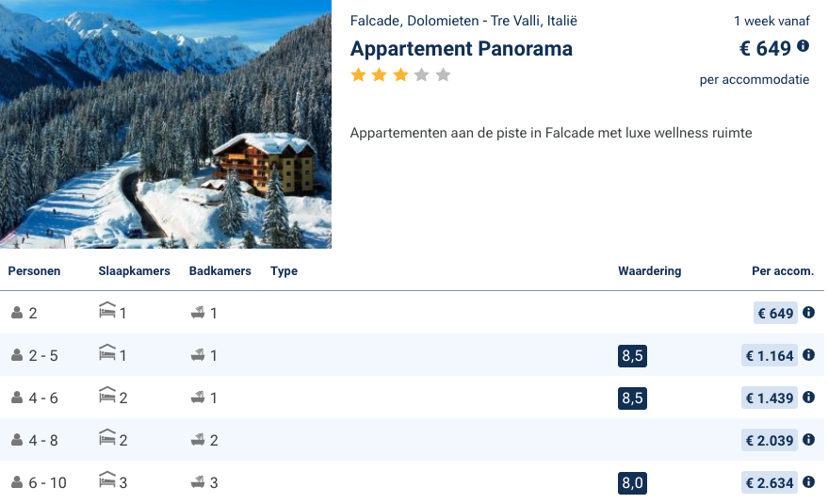Image resolution: width=828 pixels, height=504 pixels.
Task: Click info icon beside € 1.164 price
Action: pos(808,355)
